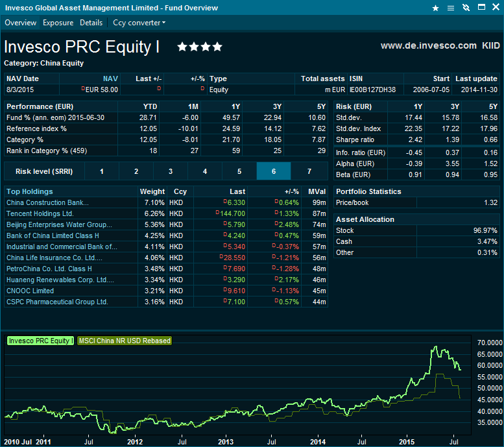504x447 pixels.
Task: Open China Construction Bank holding
Action: click(x=47, y=202)
